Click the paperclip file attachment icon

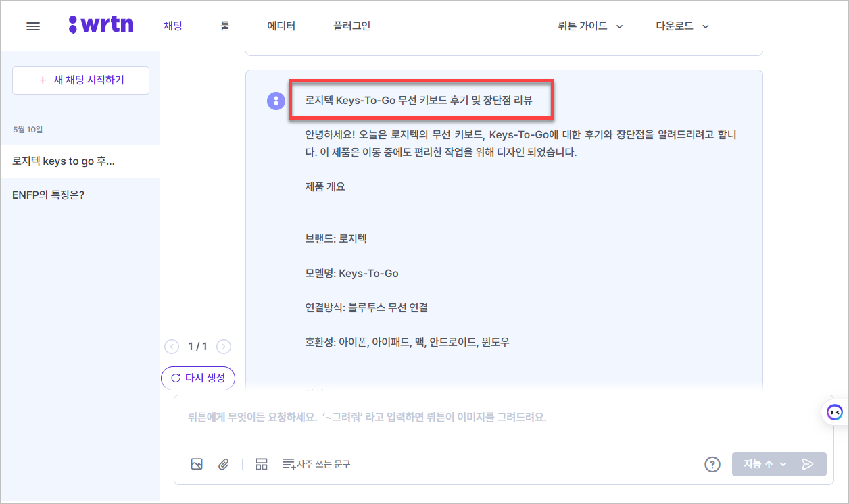[x=224, y=463]
